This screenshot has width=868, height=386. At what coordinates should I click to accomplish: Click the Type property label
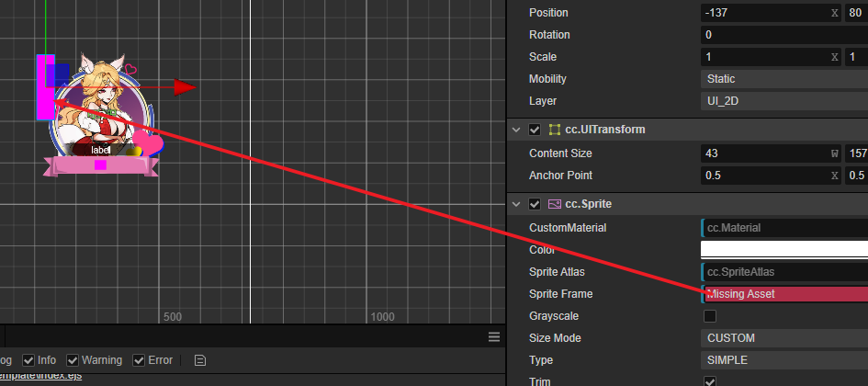541,360
